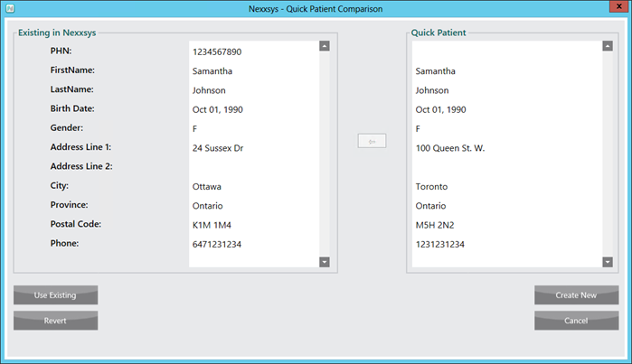Screen dimensions: 632x364
Task: Click the Use Existing button
Action: [56, 295]
